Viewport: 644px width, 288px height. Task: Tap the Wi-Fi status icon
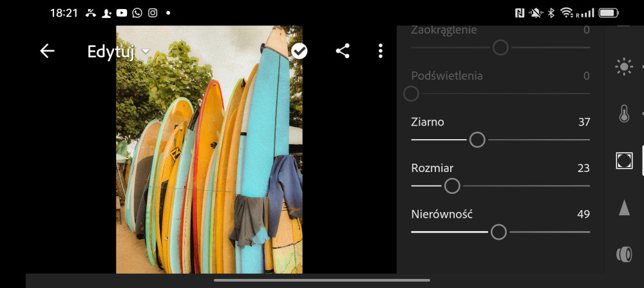click(567, 13)
